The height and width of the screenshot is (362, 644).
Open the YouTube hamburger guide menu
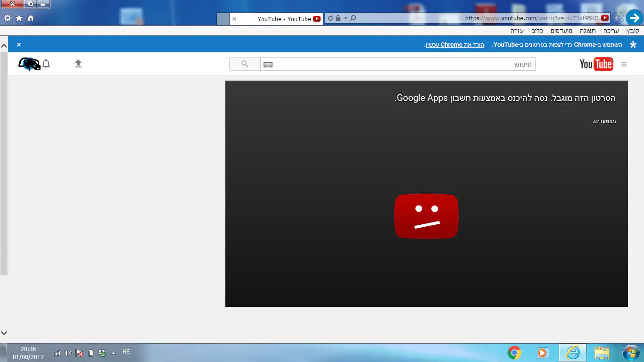click(624, 64)
